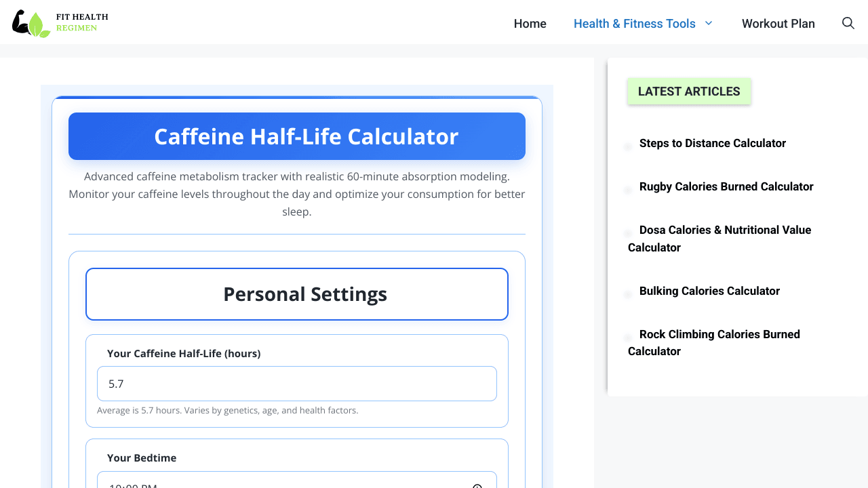The height and width of the screenshot is (488, 868).
Task: Click the Fit Health Regimen logo
Action: [x=60, y=23]
